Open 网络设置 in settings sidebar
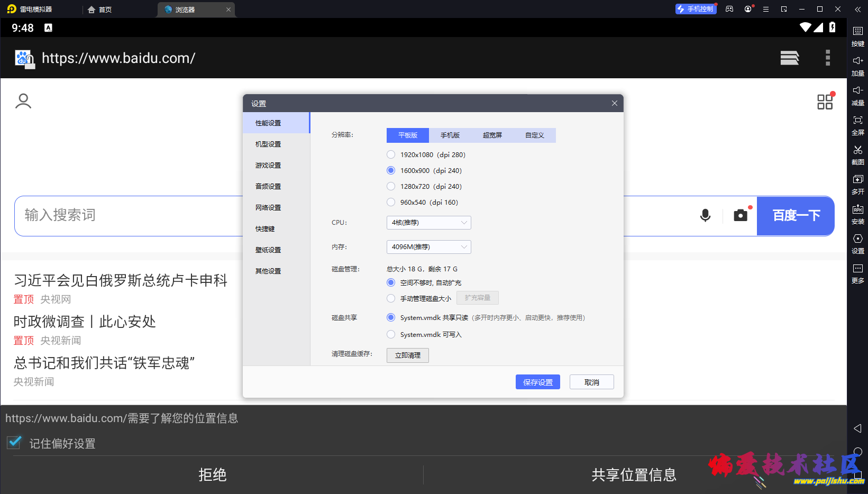The width and height of the screenshot is (868, 494). [x=268, y=208]
